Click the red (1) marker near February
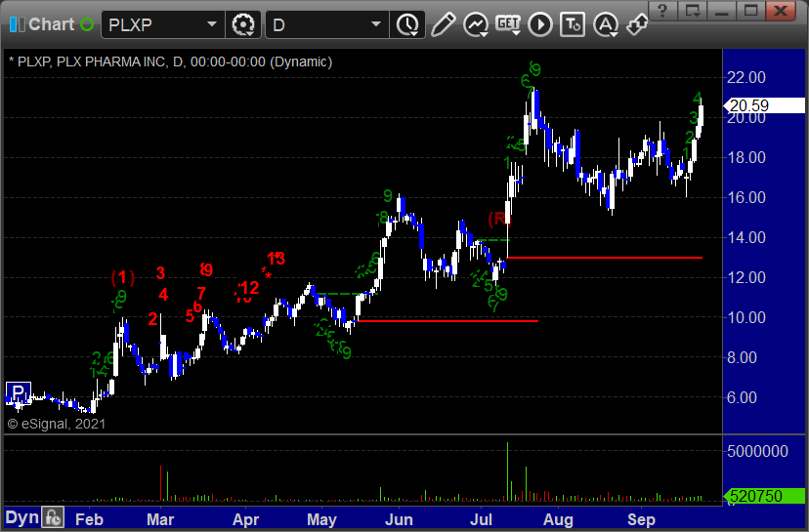Image resolution: width=809 pixels, height=532 pixels. tap(123, 278)
